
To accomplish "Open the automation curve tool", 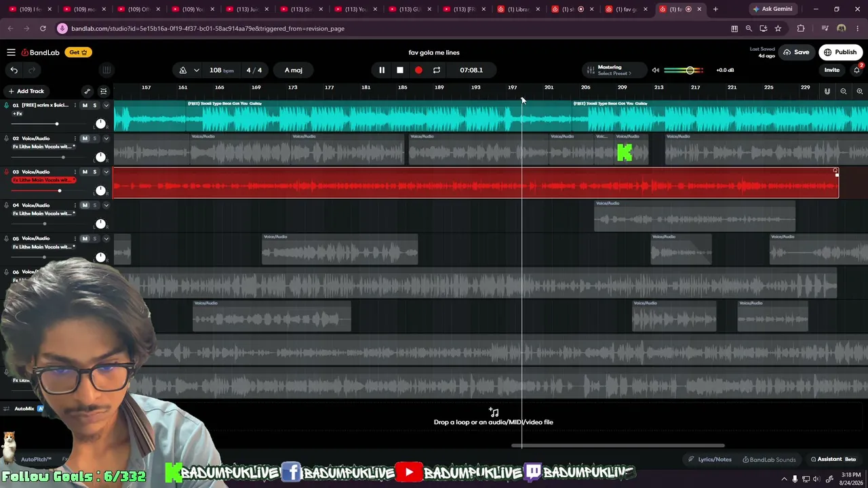I will click(x=87, y=91).
